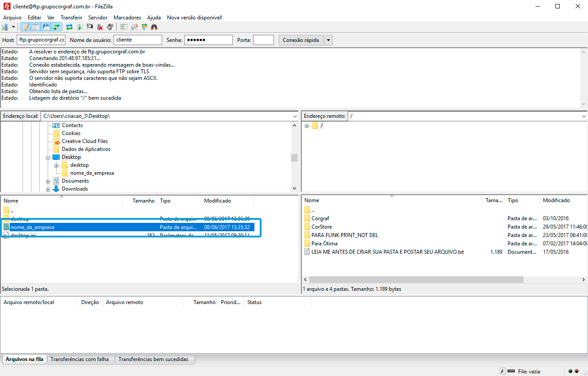Toggle the local directory tree display
Image resolution: width=588 pixels, height=376 pixels.
pyautogui.click(x=36, y=27)
